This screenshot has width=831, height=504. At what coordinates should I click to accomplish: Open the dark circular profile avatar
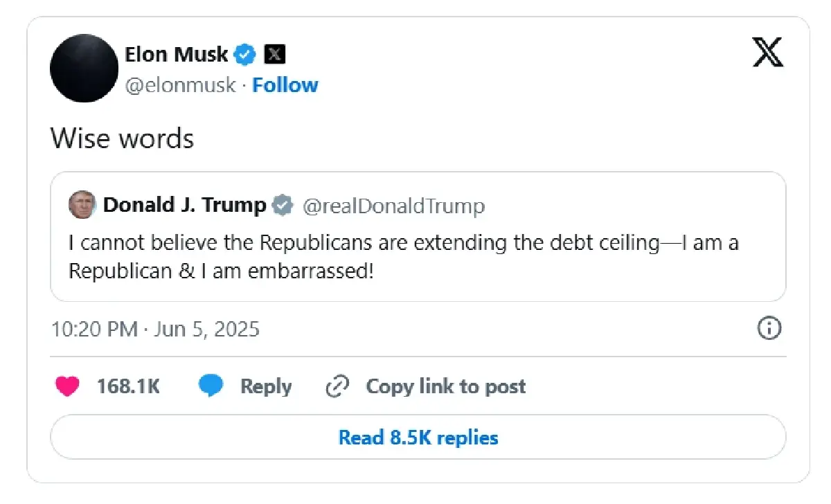coord(84,69)
